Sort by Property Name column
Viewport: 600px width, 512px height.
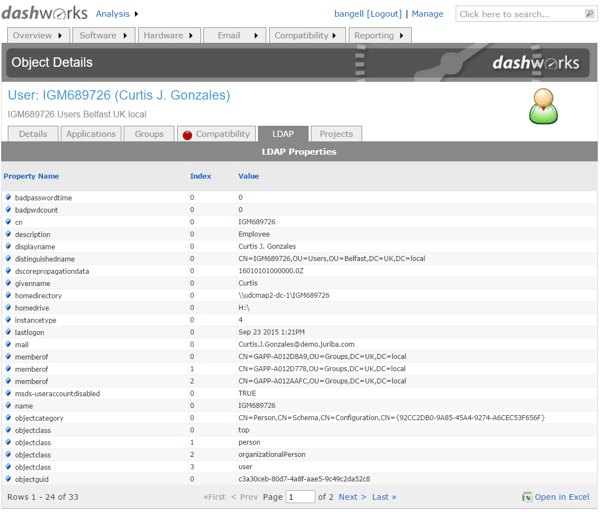[x=31, y=176]
